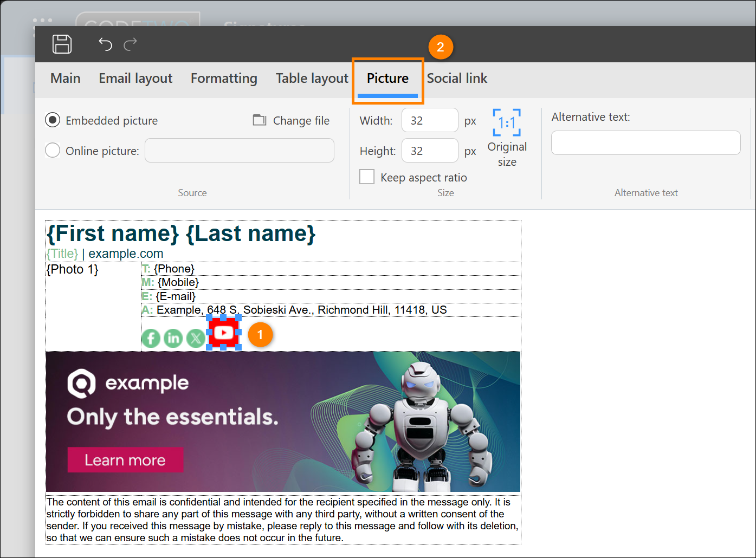
Task: Select the Embedded picture radio button
Action: tap(53, 120)
